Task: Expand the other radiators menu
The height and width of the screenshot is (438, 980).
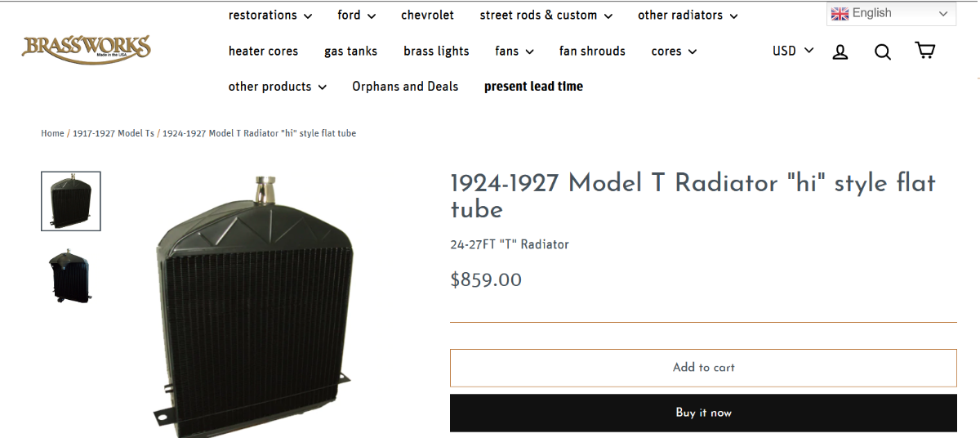Action: click(x=687, y=16)
